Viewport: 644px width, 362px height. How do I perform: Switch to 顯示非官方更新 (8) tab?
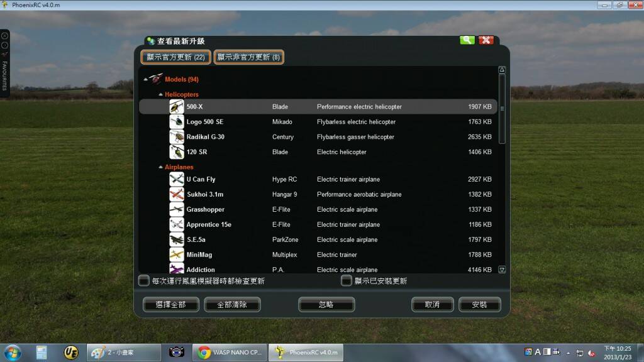coord(248,57)
